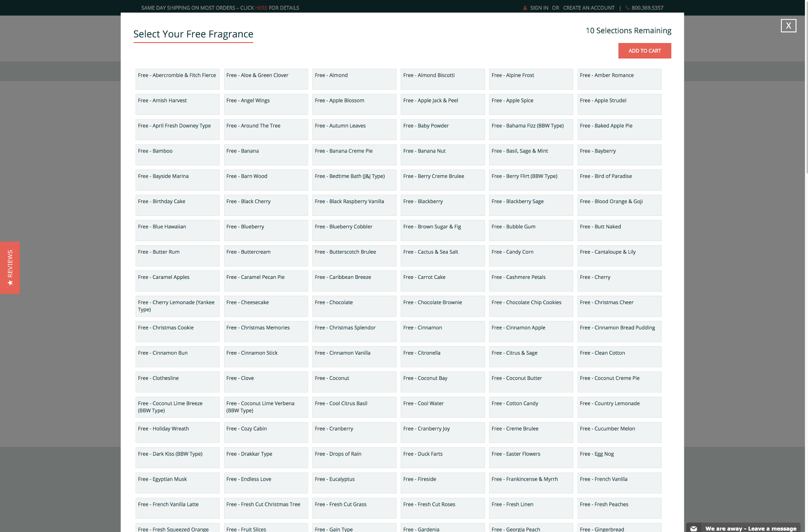Select Free - French Vanilla fragrance
The width and height of the screenshot is (808, 532).
(619, 483)
